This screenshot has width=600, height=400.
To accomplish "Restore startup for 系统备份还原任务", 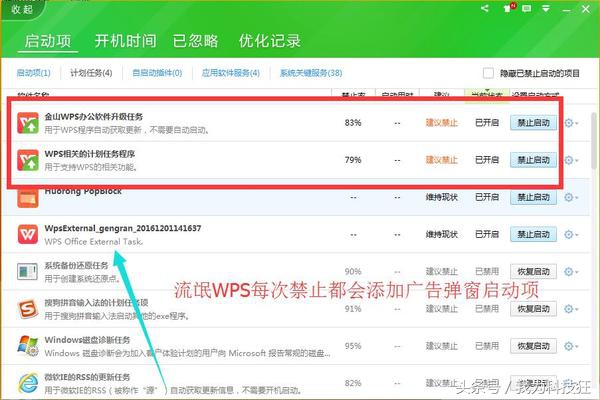I will click(533, 271).
